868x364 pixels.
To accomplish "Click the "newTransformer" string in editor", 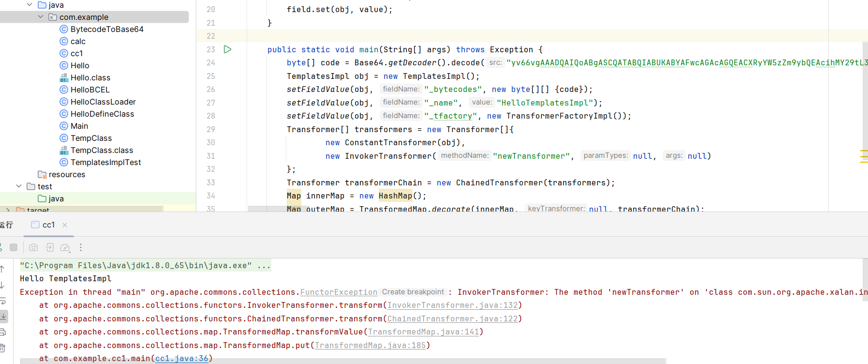I will tap(531, 156).
